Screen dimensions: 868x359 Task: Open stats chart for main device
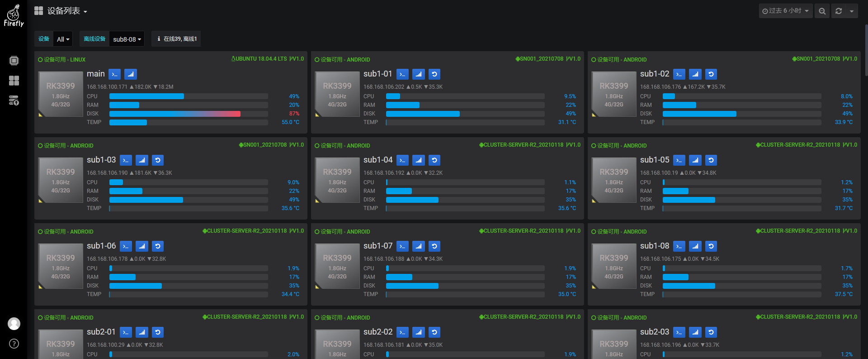[x=131, y=74]
